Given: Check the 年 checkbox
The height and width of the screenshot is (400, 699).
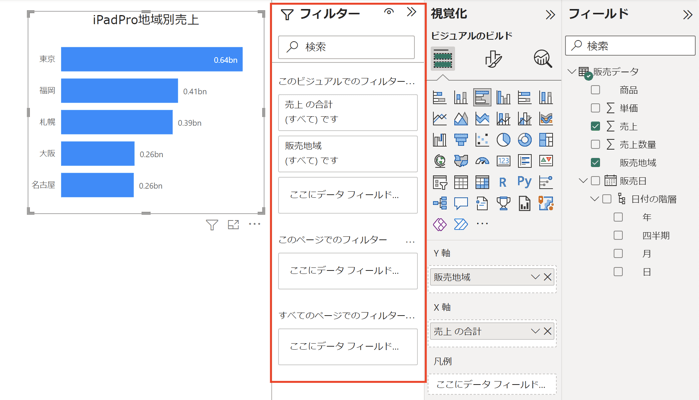Looking at the screenshot, I should click(618, 217).
